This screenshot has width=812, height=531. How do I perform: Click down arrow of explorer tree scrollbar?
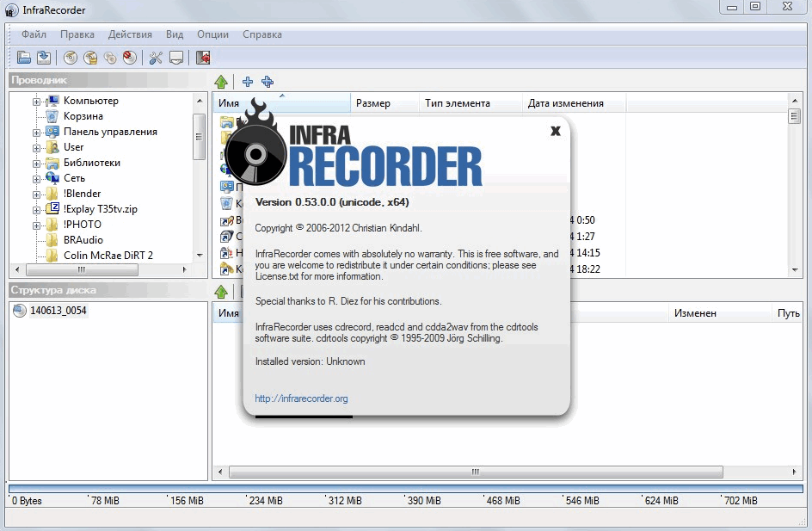point(200,256)
